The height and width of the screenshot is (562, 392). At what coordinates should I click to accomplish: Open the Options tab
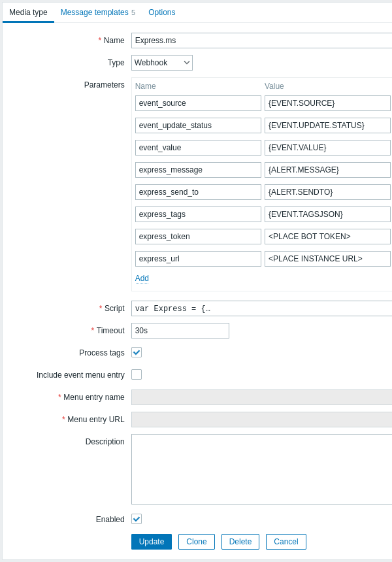[x=162, y=12]
